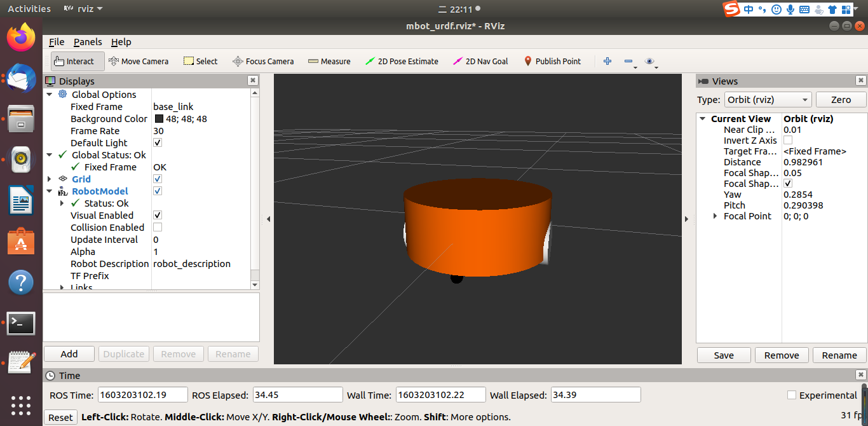Viewport: 868px width, 426px height.
Task: Expand the Status: Ok row under RobotModel
Action: click(62, 203)
